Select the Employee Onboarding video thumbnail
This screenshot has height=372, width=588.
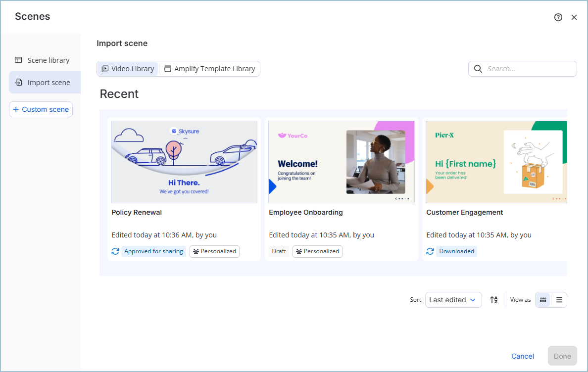point(342,162)
